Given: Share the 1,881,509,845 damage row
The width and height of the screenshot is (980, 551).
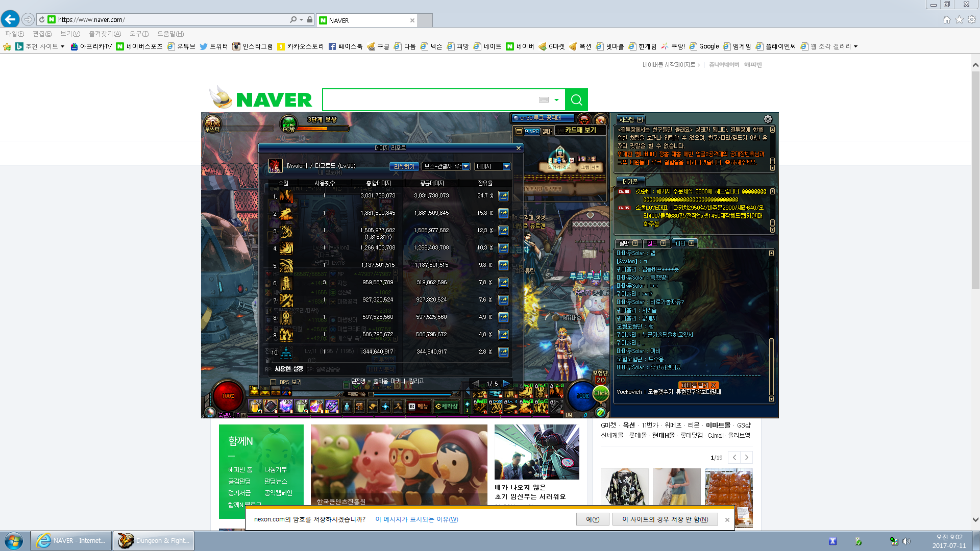Looking at the screenshot, I should pyautogui.click(x=503, y=213).
